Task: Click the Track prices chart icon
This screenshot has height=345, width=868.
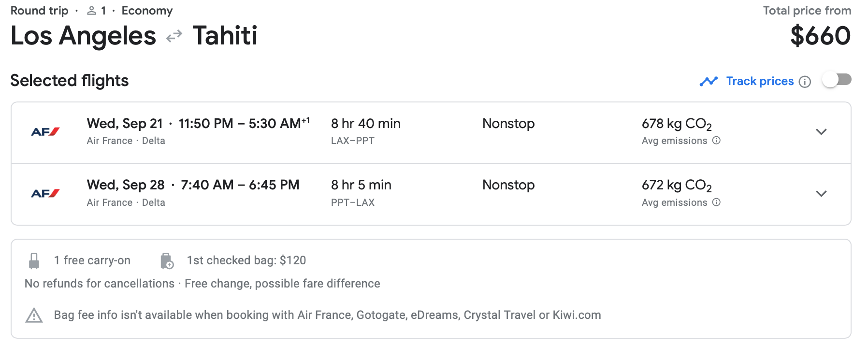Action: pyautogui.click(x=709, y=82)
